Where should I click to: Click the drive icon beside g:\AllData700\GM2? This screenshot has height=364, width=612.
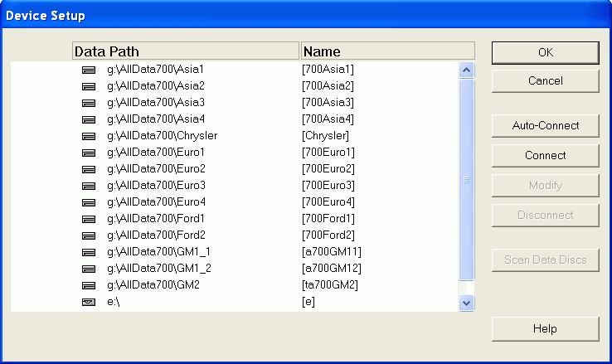[x=89, y=285]
